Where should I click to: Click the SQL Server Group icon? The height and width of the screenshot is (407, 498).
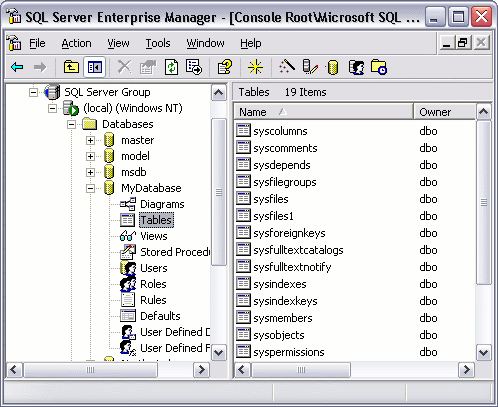[x=52, y=92]
